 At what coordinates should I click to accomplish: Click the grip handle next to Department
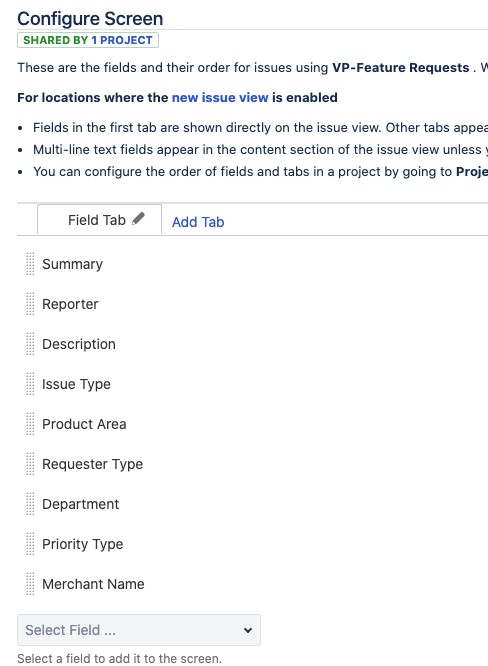(x=30, y=503)
